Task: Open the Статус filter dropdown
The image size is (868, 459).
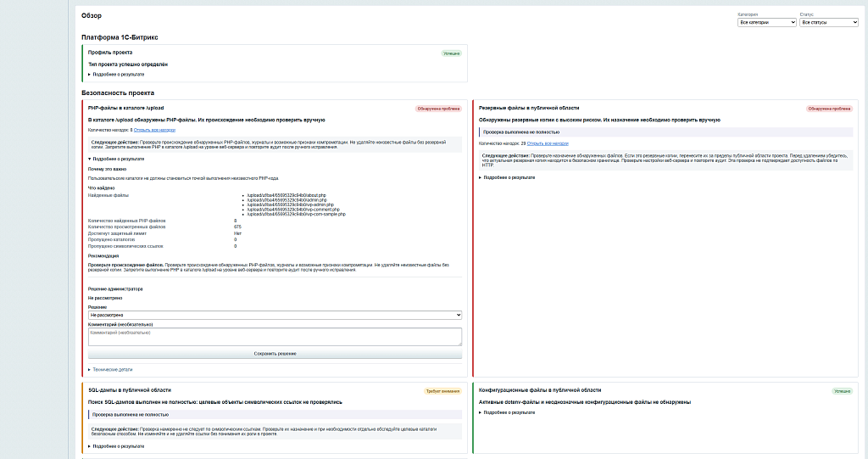Action: 829,22
